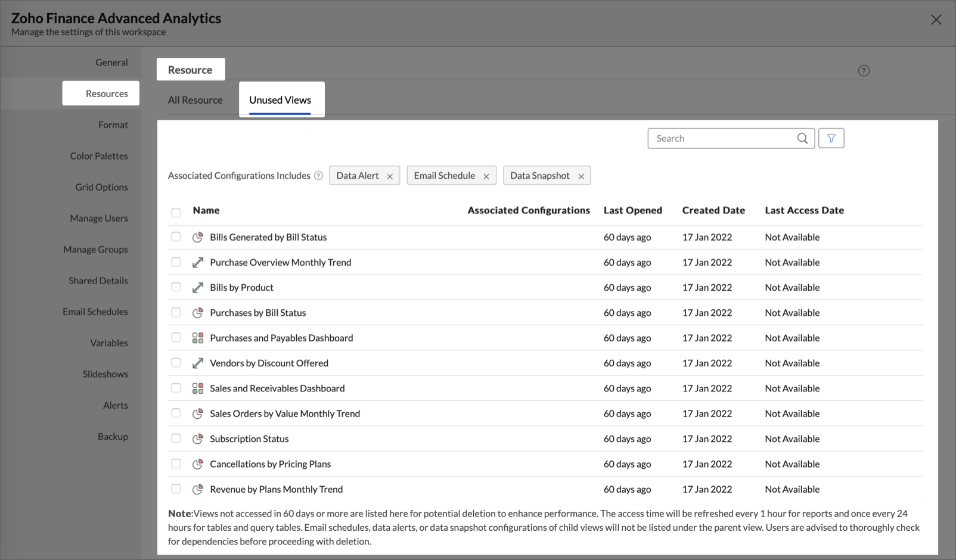Image resolution: width=956 pixels, height=560 pixels.
Task: Click info icon beside Associated Configurations Includes
Action: coord(318,176)
